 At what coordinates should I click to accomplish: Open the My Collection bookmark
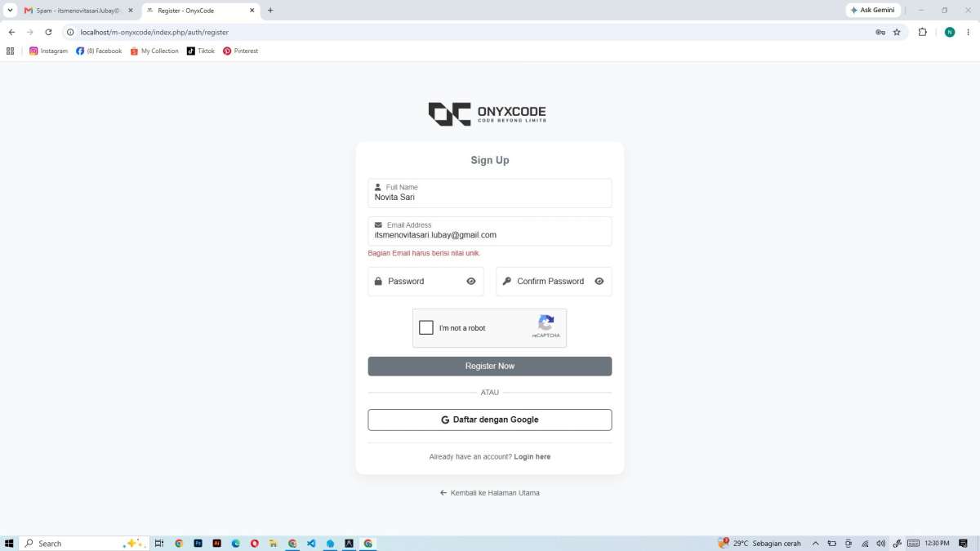click(154, 51)
